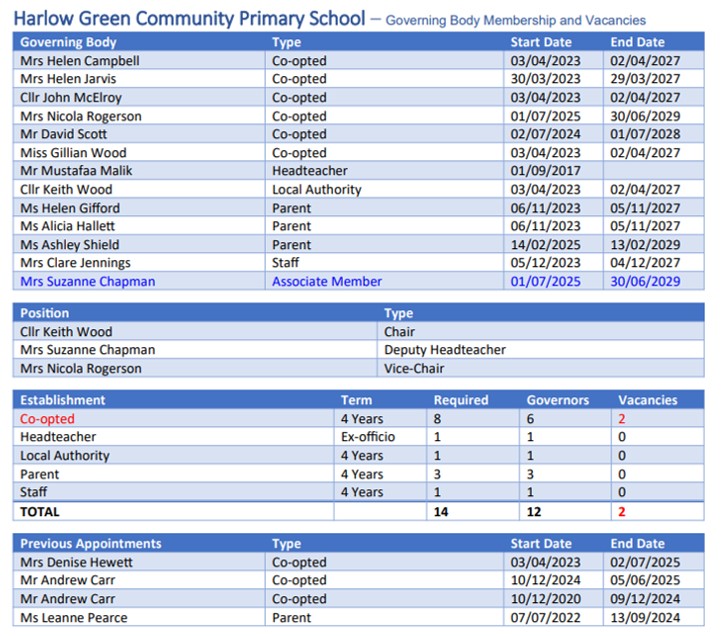Click the Position column header

point(44,313)
